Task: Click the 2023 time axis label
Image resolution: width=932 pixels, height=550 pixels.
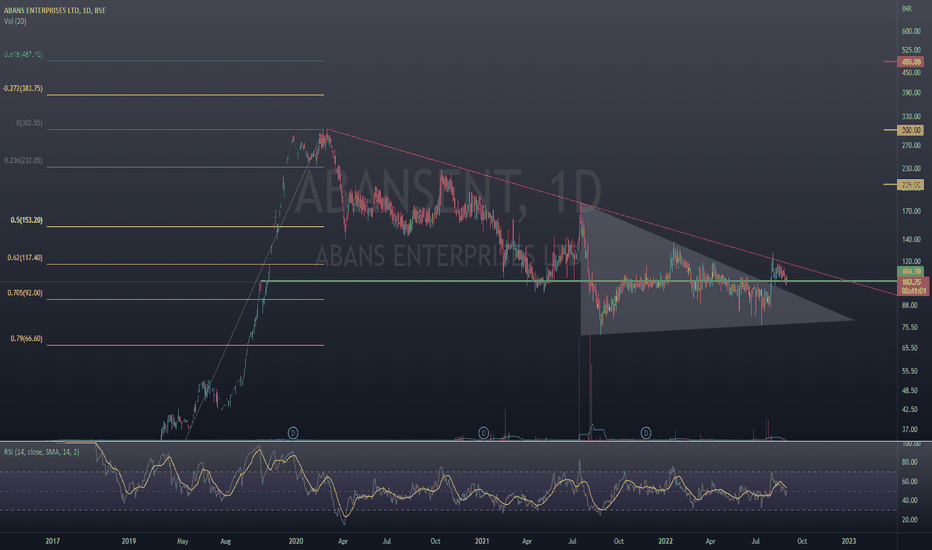Action: pyautogui.click(x=849, y=541)
